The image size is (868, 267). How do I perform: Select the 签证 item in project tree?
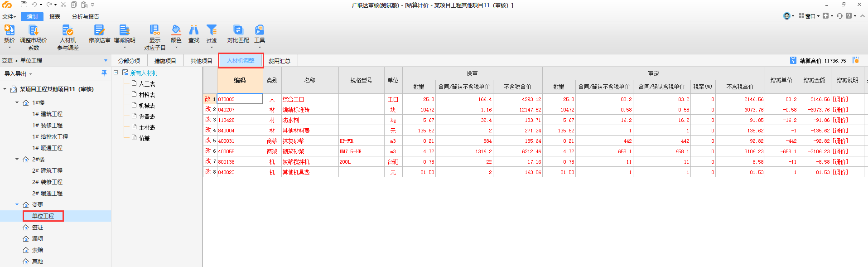[38, 227]
